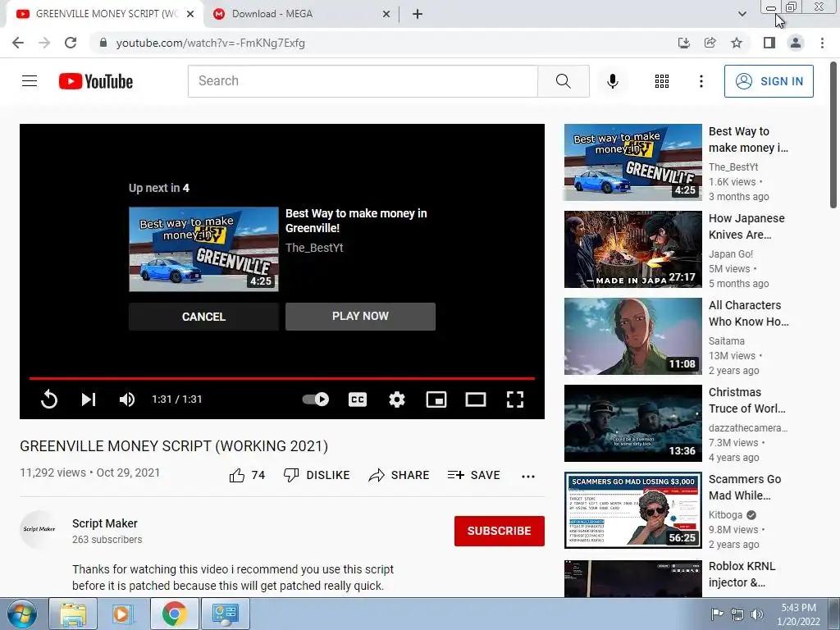
Task: Toggle the autoplay switch in player
Action: (316, 399)
